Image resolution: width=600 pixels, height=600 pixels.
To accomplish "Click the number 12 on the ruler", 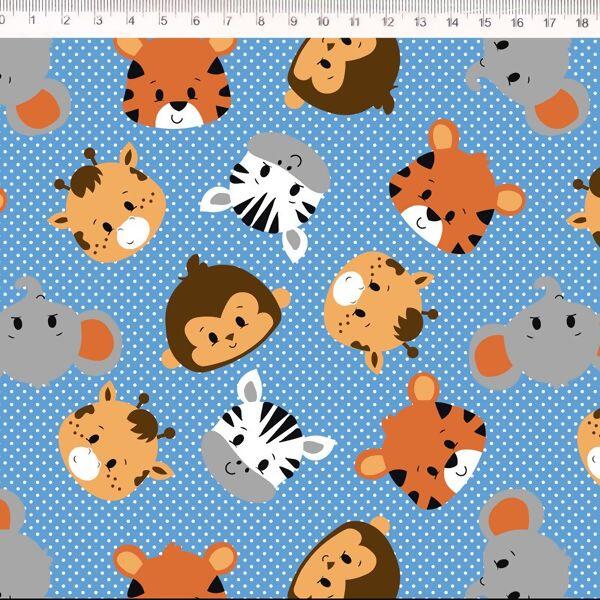I will (388, 22).
